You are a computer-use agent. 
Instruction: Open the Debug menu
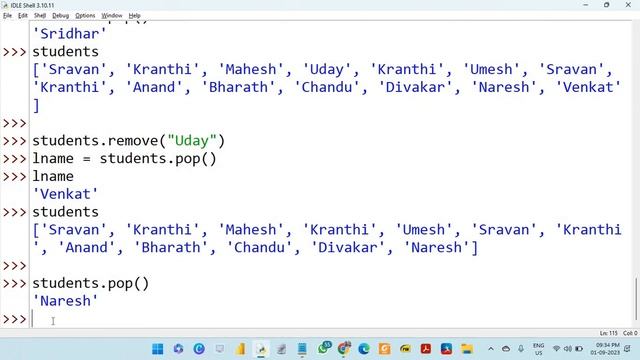point(60,16)
